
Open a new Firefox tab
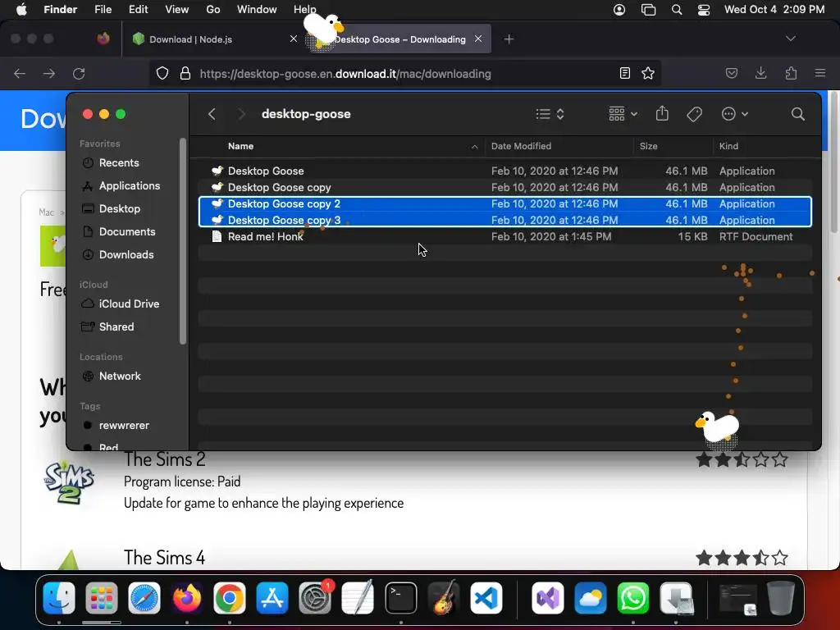(509, 39)
